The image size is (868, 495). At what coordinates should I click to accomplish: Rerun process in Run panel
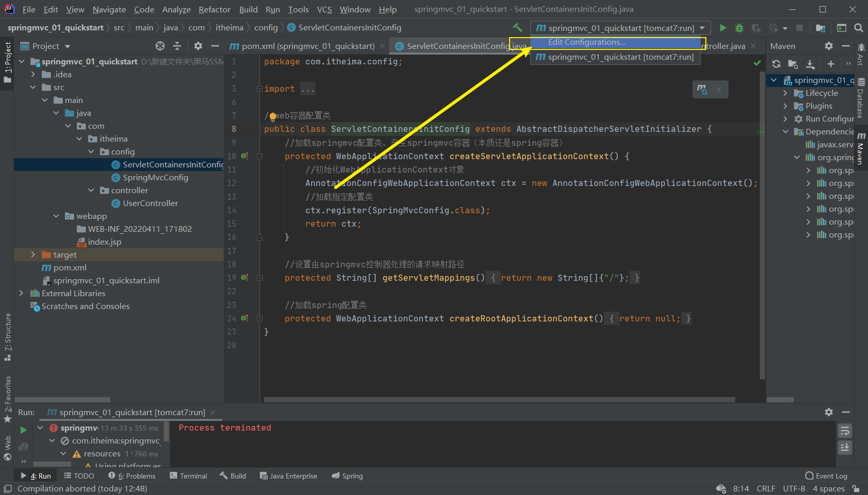(x=23, y=430)
